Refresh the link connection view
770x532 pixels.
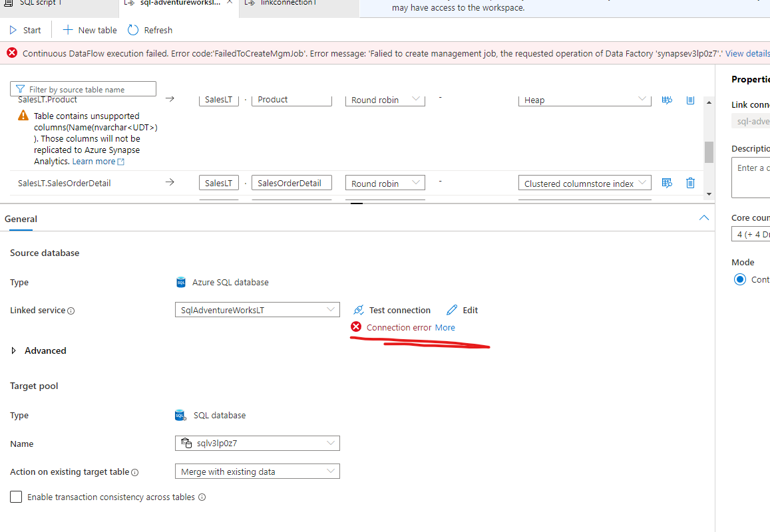coord(150,31)
